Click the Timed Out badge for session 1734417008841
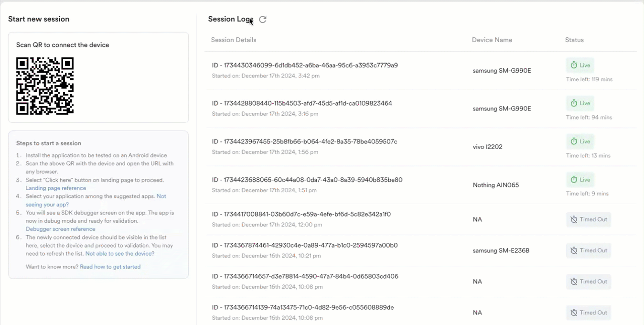This screenshot has height=325, width=644. [x=588, y=220]
